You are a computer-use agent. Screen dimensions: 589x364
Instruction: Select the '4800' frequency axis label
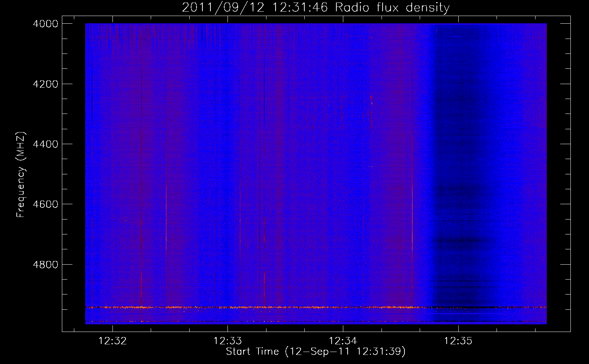coord(46,265)
